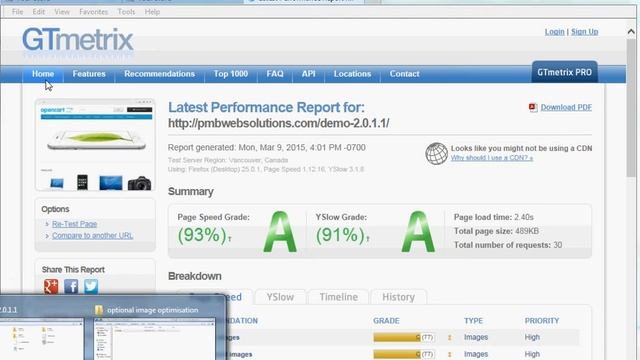Click Why should I use a CDN link

coord(492,158)
